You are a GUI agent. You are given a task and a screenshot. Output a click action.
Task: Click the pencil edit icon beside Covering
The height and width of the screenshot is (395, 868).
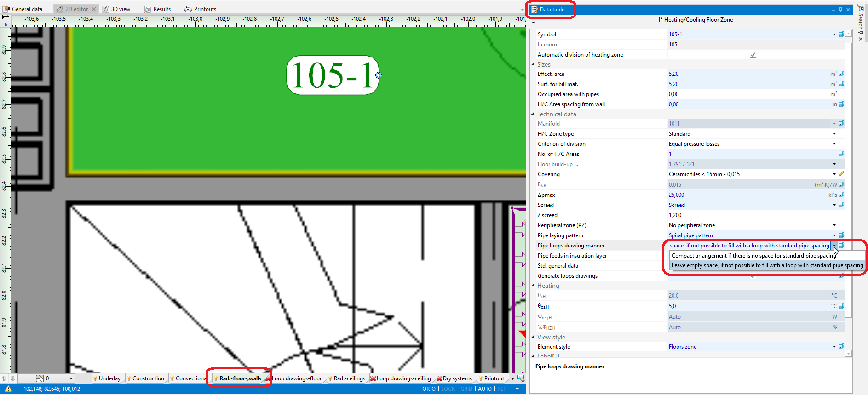click(841, 174)
